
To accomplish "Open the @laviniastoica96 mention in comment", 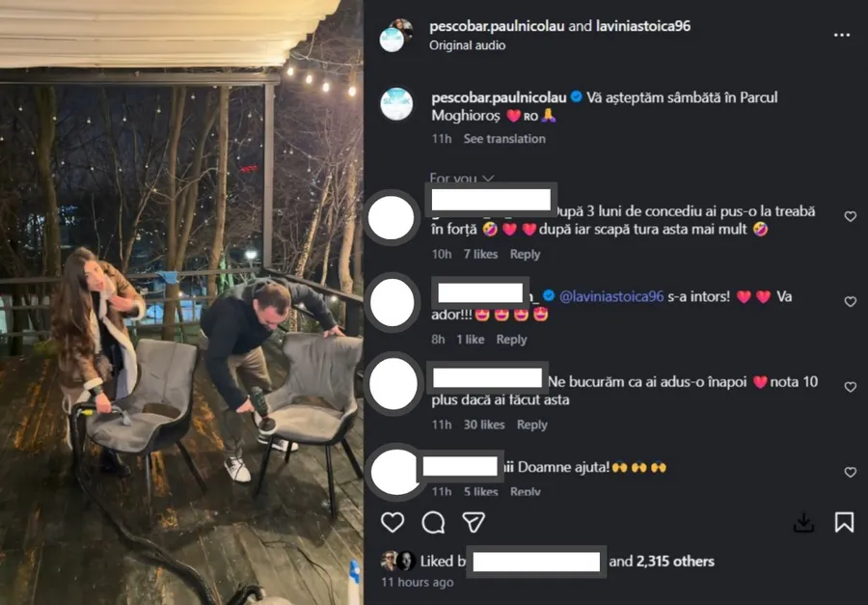I will (611, 297).
